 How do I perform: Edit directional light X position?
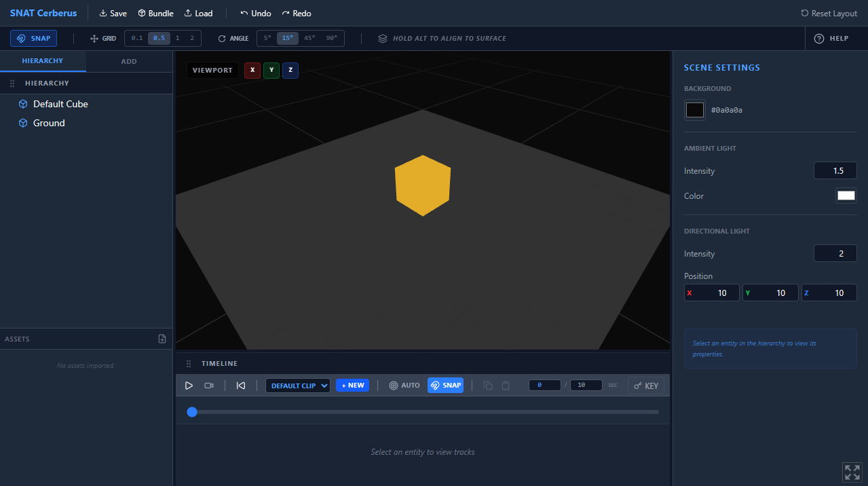pyautogui.click(x=712, y=293)
